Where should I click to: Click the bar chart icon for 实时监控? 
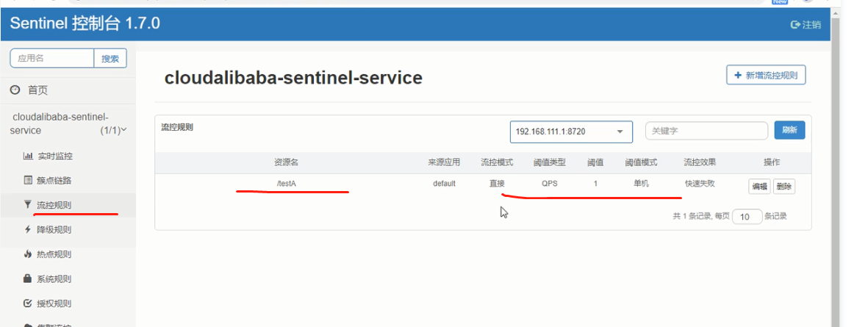[28, 156]
